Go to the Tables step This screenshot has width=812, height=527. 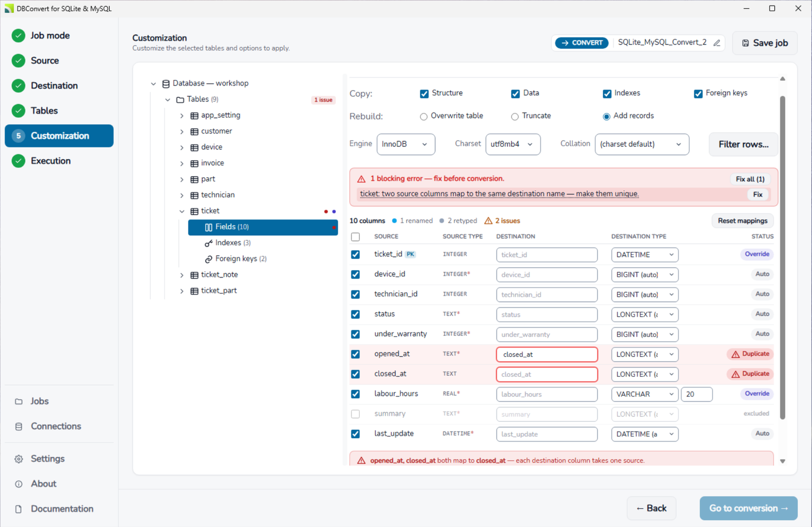44,111
